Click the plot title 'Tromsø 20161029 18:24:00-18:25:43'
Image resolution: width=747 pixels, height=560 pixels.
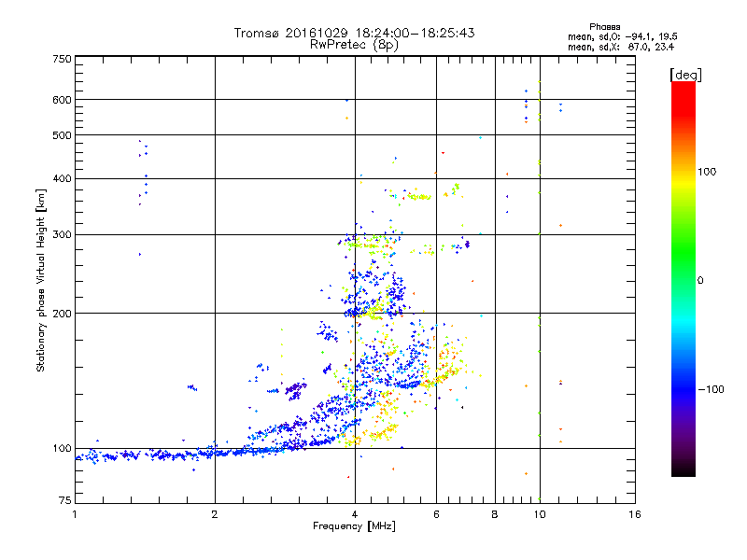tap(354, 33)
